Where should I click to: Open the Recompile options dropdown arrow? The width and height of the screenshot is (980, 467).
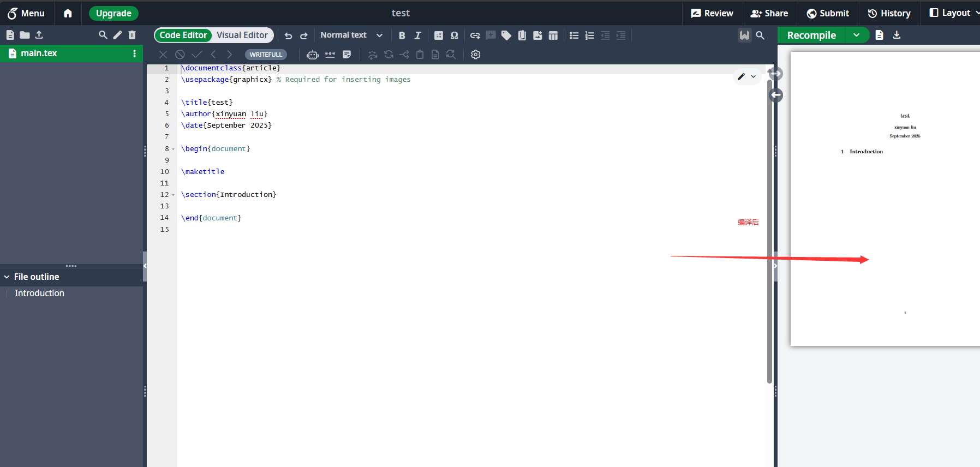point(857,35)
